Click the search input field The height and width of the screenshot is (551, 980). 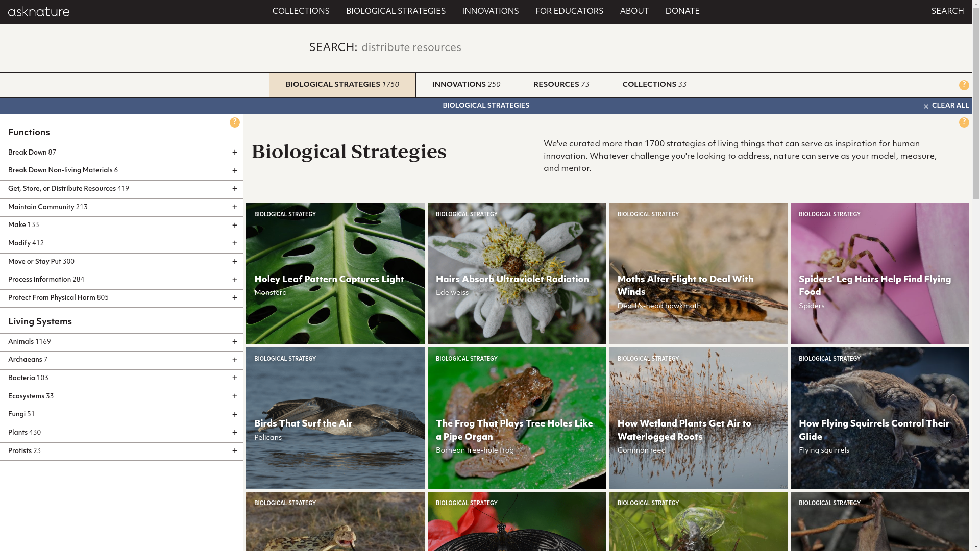click(x=512, y=48)
